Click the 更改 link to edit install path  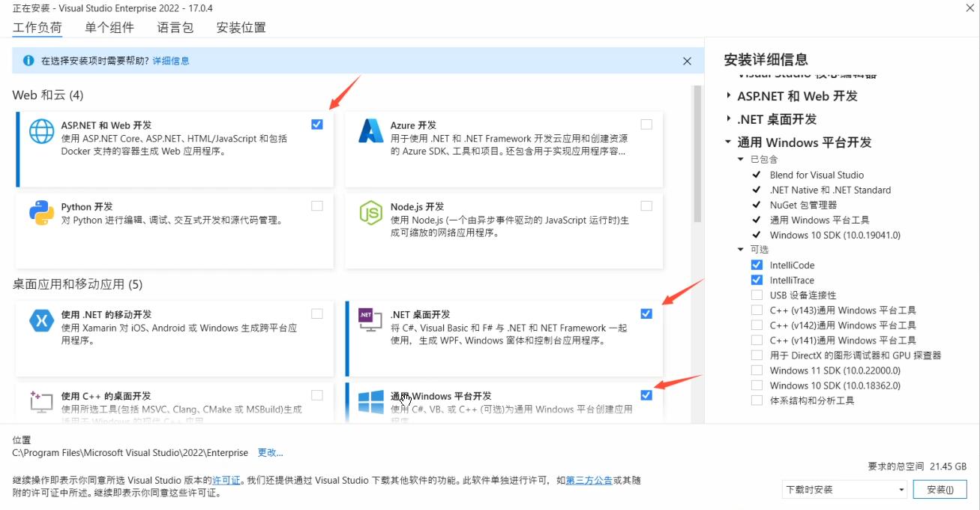pyautogui.click(x=271, y=453)
